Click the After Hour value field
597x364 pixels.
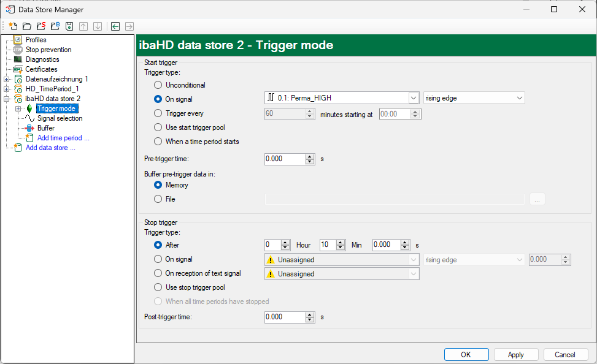pyautogui.click(x=273, y=245)
